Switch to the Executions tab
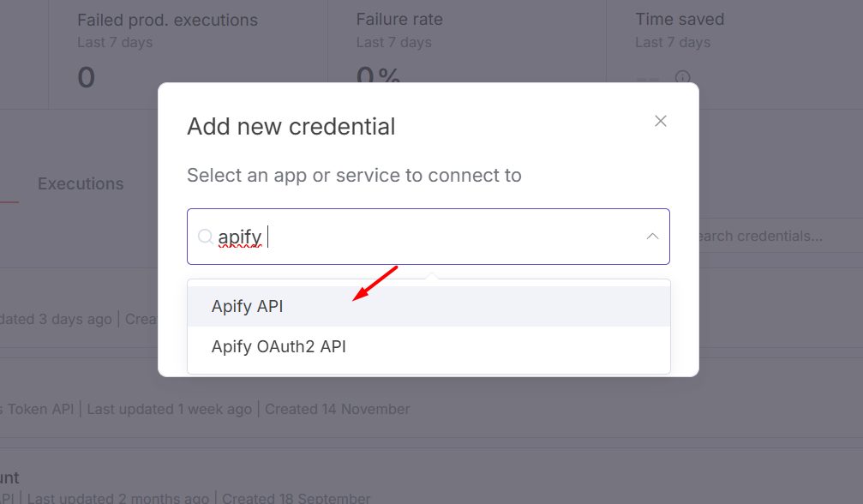Screen dimensions: 863x504 (x=80, y=183)
